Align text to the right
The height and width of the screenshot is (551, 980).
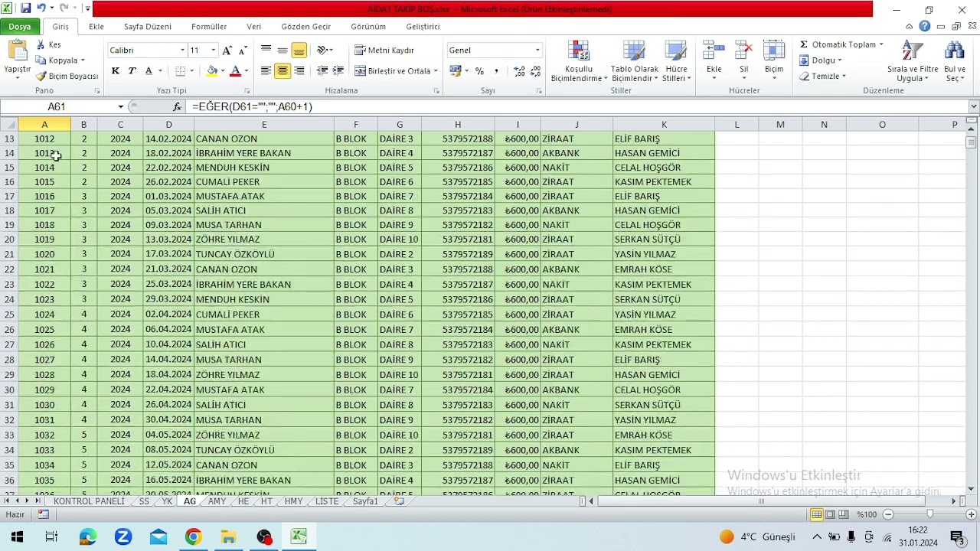pos(299,71)
